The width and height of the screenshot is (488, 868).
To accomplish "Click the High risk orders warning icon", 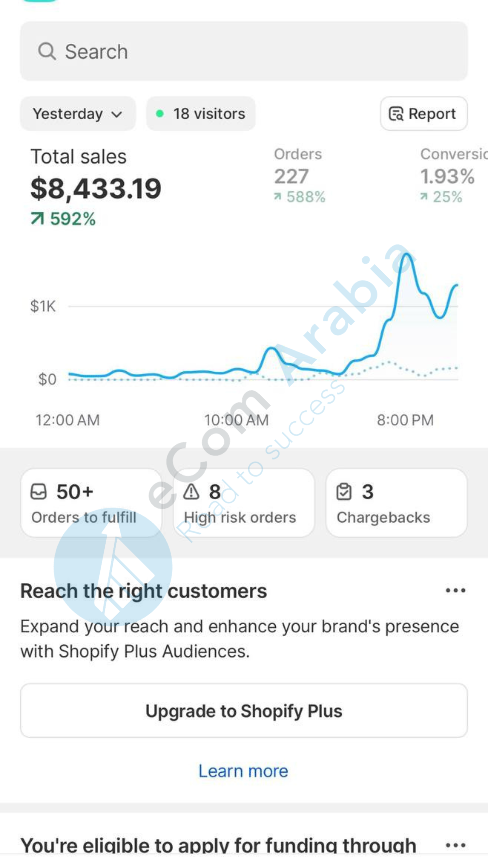I will (x=191, y=492).
